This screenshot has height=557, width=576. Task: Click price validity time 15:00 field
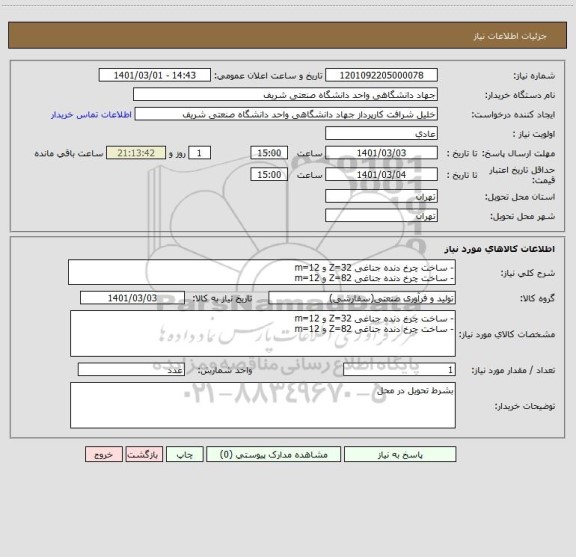tap(269, 175)
